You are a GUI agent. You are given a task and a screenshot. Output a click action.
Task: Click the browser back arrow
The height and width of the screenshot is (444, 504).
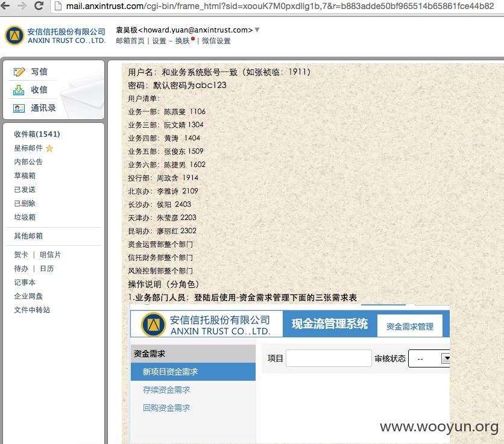(4, 5)
